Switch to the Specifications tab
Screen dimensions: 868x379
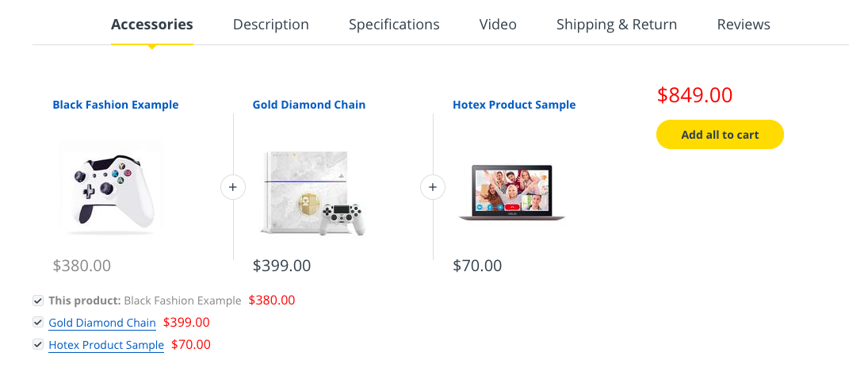pos(394,25)
